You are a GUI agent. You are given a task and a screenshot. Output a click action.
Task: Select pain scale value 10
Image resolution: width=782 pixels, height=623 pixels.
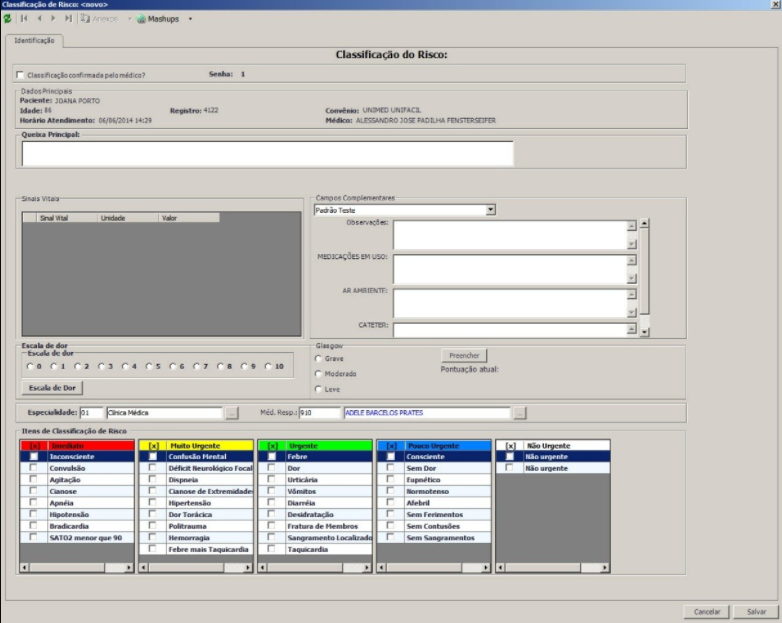[x=268, y=366]
